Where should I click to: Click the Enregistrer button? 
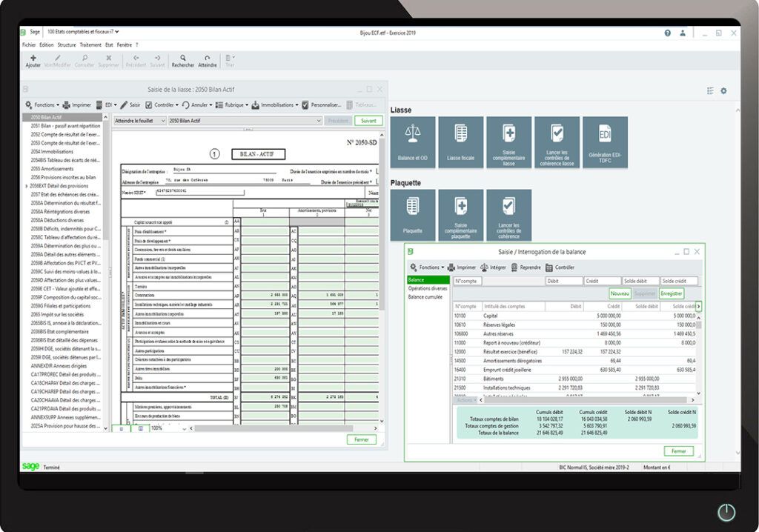tap(671, 293)
